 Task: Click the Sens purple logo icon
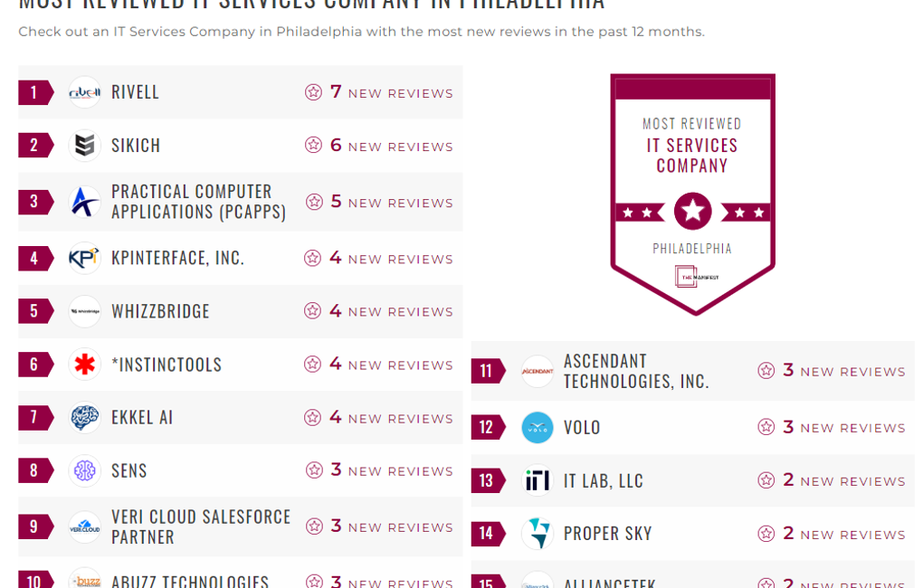coord(84,470)
